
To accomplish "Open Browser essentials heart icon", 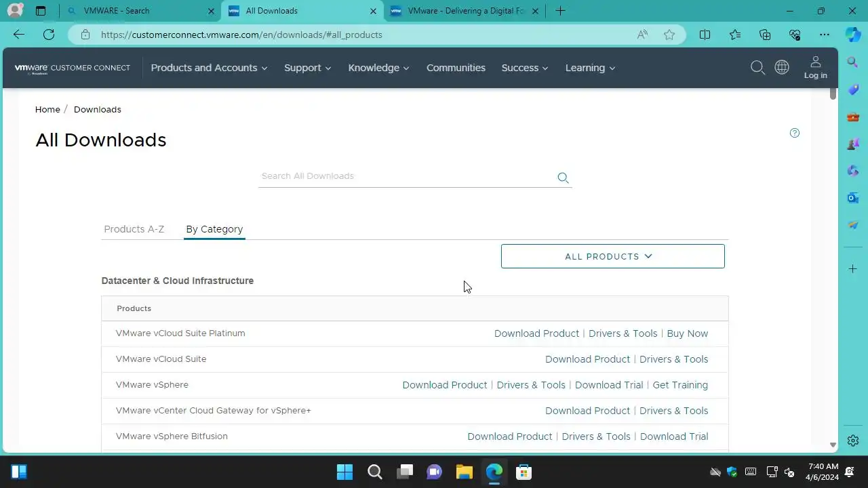I will (x=795, y=35).
